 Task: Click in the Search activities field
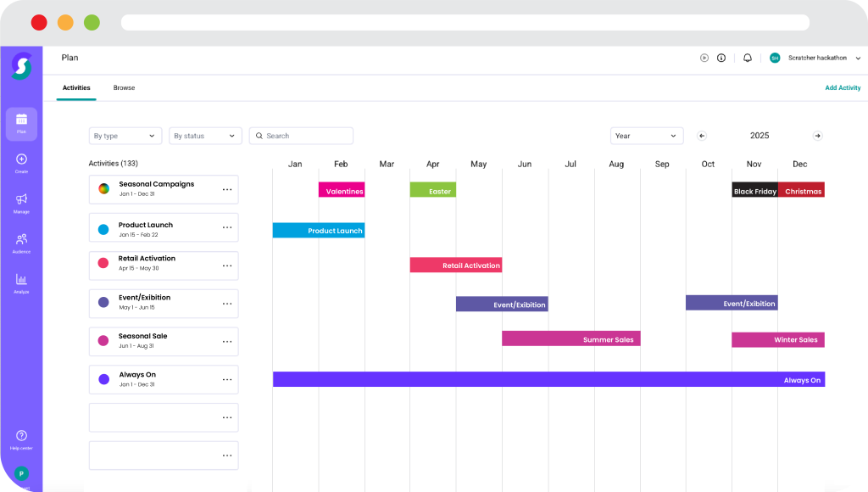pyautogui.click(x=301, y=136)
